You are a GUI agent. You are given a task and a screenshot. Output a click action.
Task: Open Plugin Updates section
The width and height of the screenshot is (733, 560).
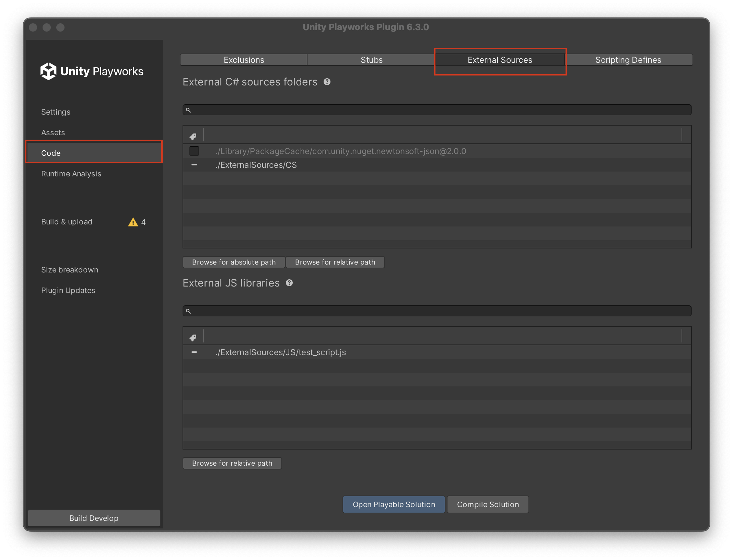click(68, 290)
